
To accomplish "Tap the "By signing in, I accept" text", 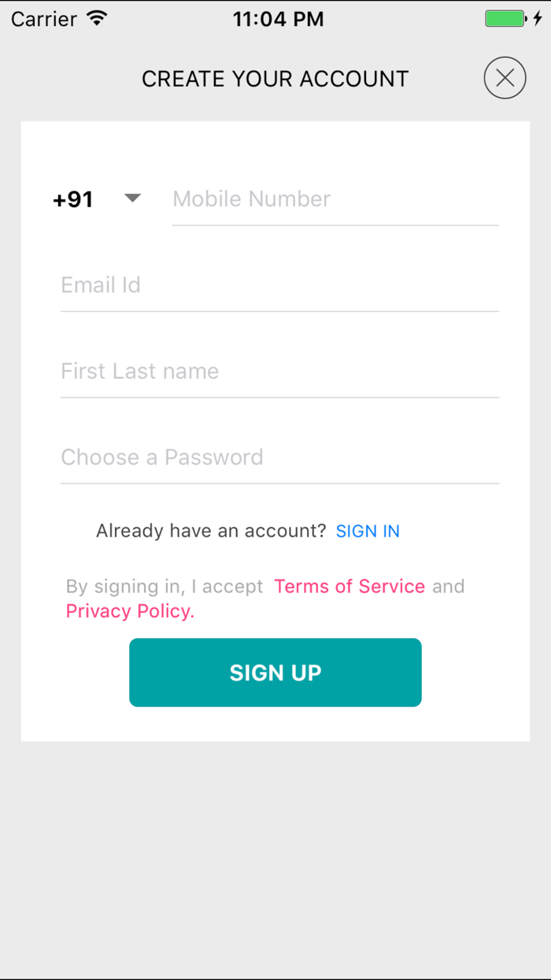I will click(165, 586).
